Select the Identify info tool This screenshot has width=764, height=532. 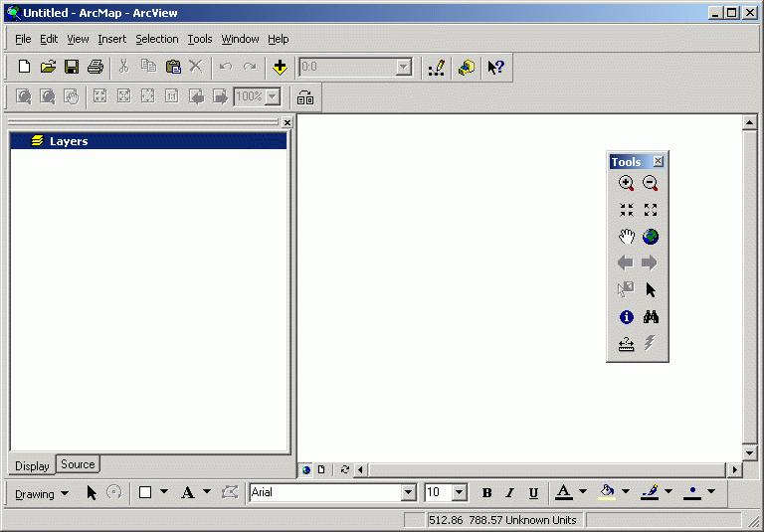(626, 317)
